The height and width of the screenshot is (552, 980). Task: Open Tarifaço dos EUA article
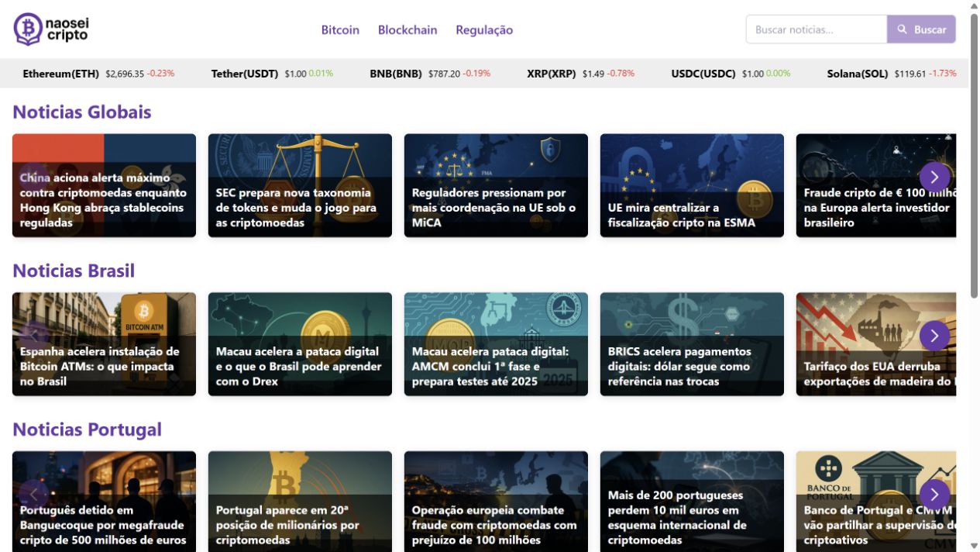tap(876, 344)
